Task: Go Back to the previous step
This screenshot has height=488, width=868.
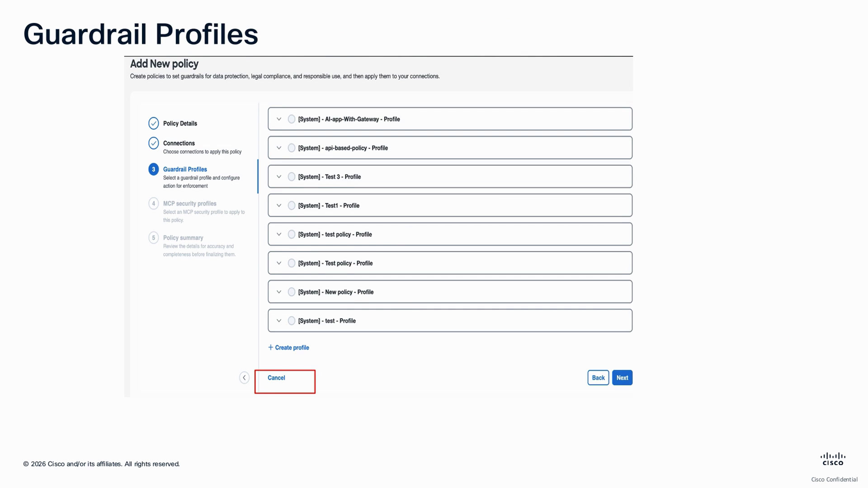Action: click(598, 378)
